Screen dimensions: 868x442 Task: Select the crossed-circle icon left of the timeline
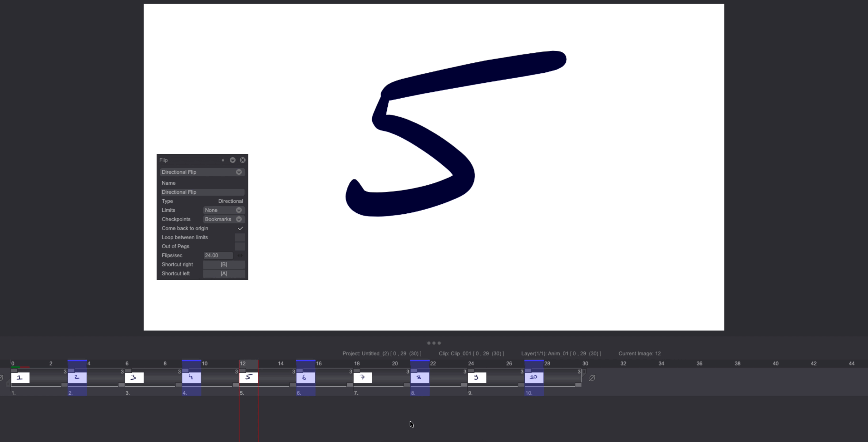point(2,378)
